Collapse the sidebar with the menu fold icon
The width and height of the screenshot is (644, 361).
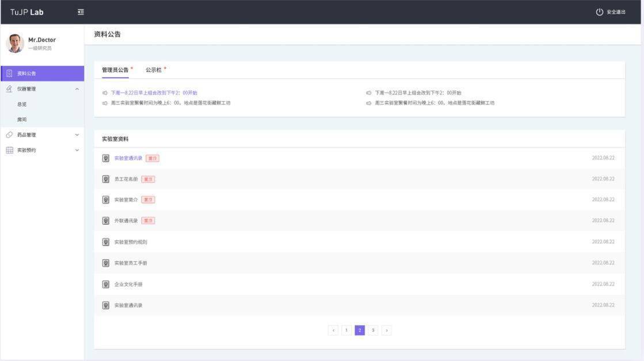click(x=81, y=12)
